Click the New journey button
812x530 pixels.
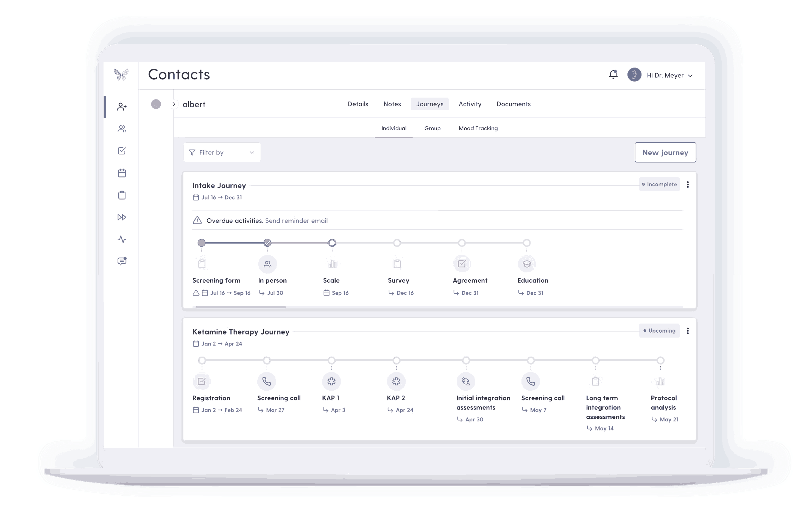pyautogui.click(x=665, y=152)
